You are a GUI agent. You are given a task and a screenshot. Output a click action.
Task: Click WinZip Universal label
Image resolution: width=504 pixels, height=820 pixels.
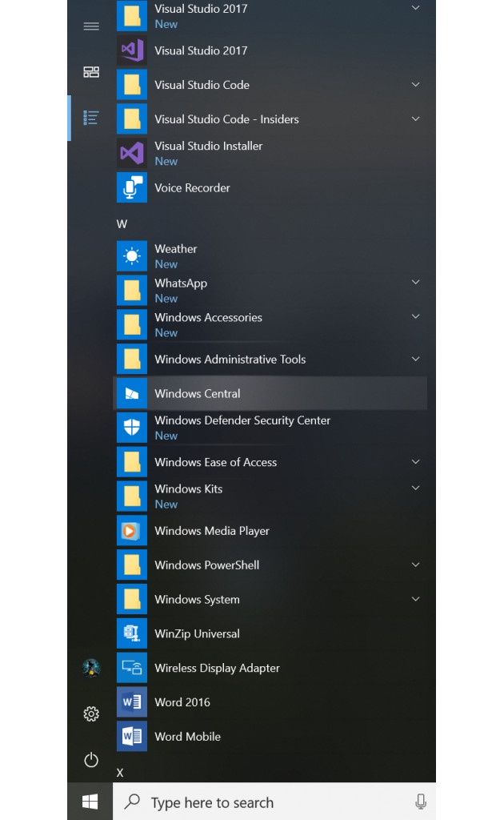pos(198,634)
